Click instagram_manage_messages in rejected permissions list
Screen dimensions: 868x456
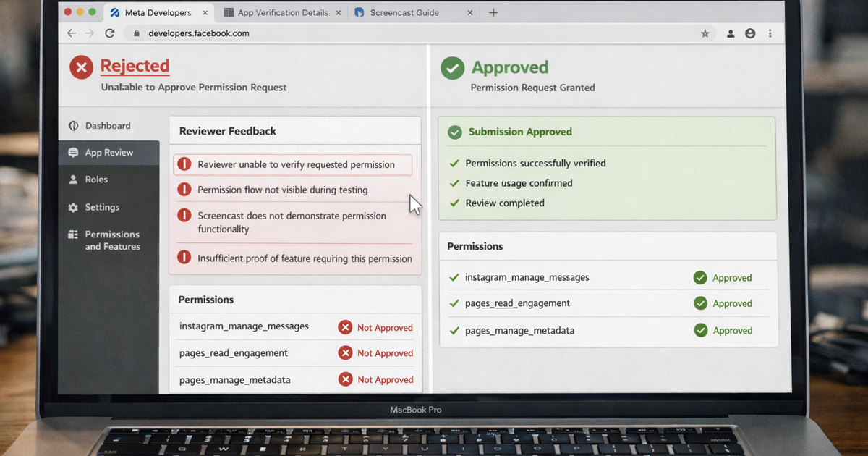244,326
